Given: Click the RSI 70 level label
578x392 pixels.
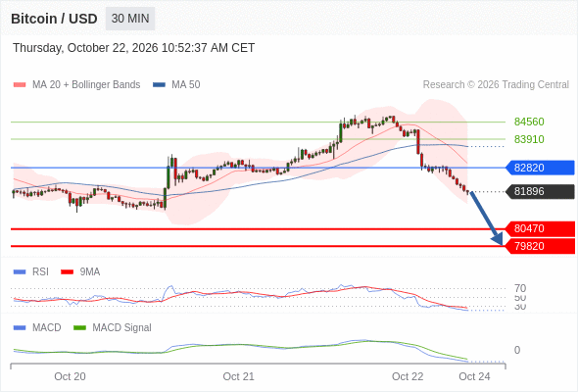Looking at the screenshot, I should point(520,288).
